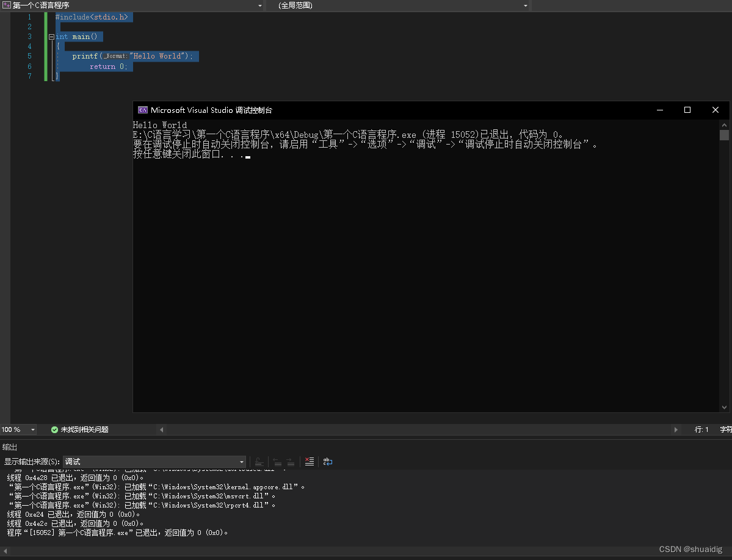Click the output panel horizontal scroll left arrow
The height and width of the screenshot is (560, 732).
[5, 551]
